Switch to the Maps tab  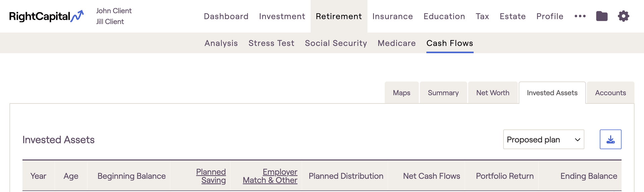click(401, 93)
